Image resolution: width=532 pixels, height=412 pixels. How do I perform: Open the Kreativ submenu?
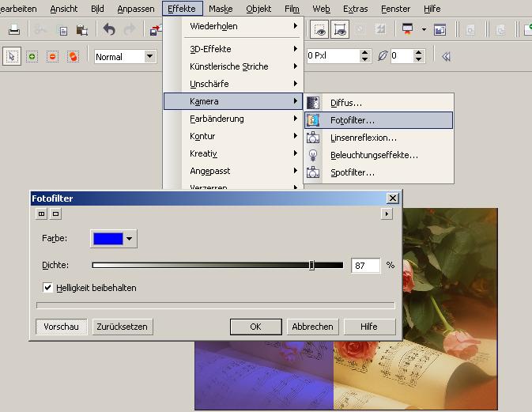(x=232, y=153)
